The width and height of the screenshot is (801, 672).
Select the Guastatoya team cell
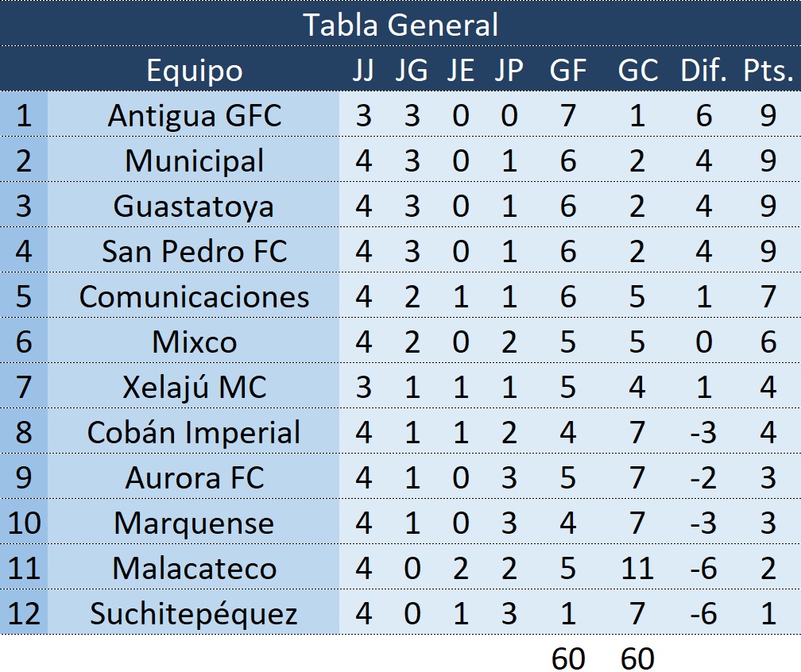point(194,205)
